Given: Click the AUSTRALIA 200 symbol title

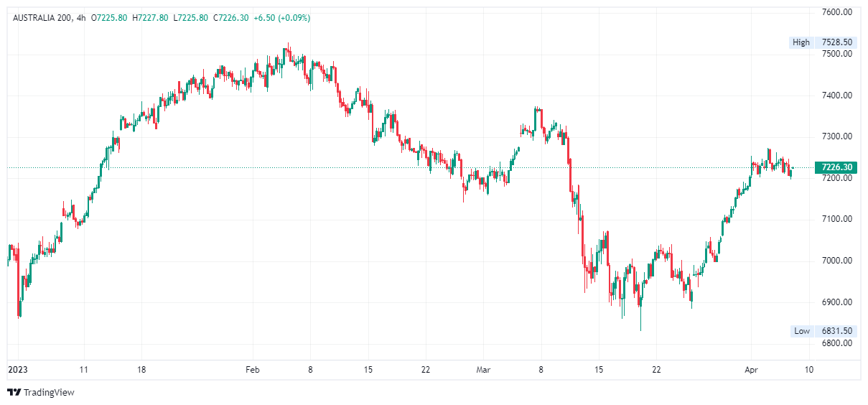Looking at the screenshot, I should coord(42,17).
